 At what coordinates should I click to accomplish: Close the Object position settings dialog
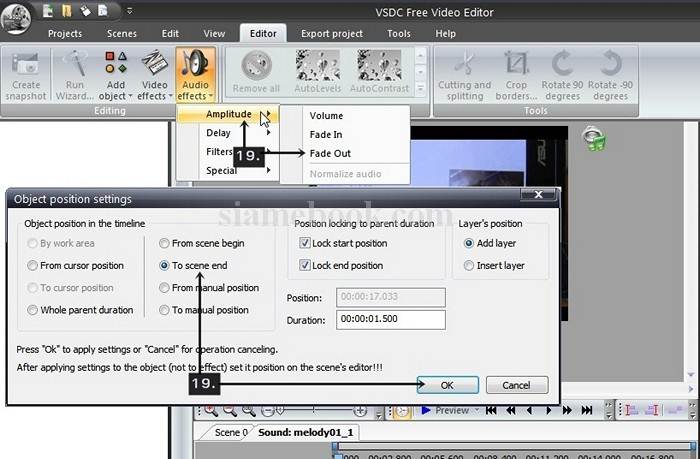(x=538, y=195)
